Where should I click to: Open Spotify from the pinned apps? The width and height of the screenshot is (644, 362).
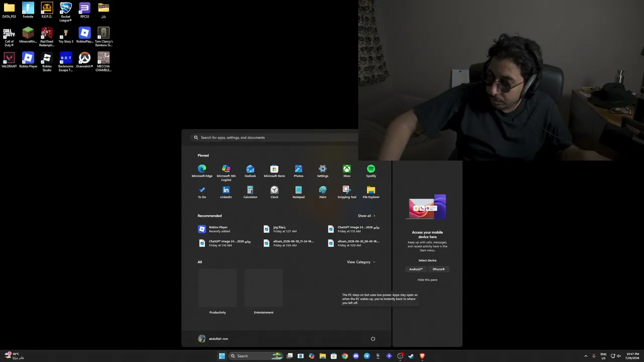click(371, 171)
